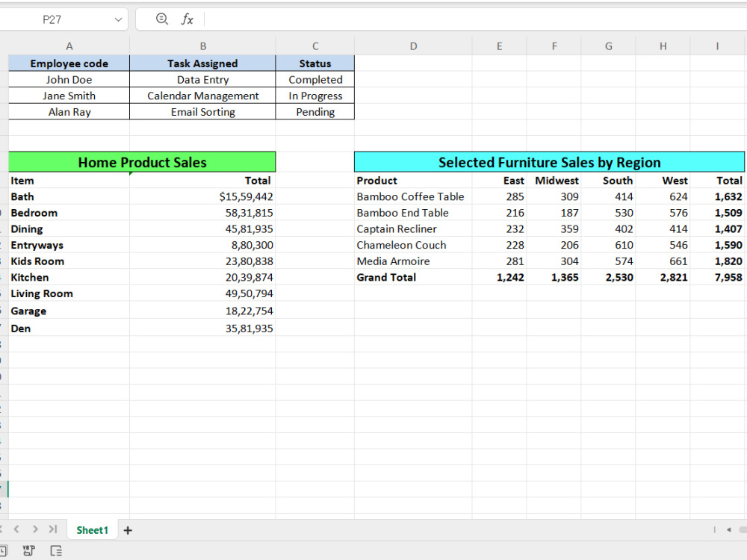Viewport: 747px width, 560px height.
Task: Select the John Doe cell
Action: 69,80
